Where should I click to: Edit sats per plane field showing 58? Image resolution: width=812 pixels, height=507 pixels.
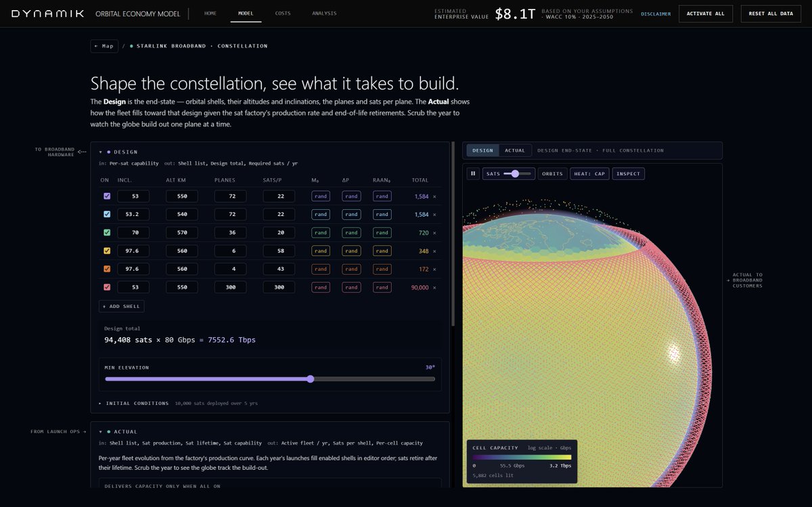(x=279, y=251)
